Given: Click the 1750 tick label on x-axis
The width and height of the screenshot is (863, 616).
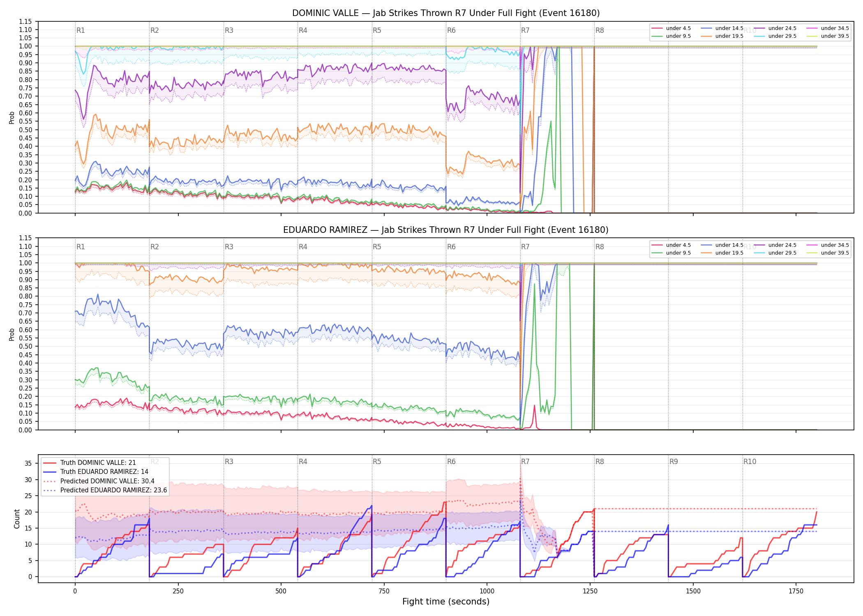Looking at the screenshot, I should click(x=796, y=591).
